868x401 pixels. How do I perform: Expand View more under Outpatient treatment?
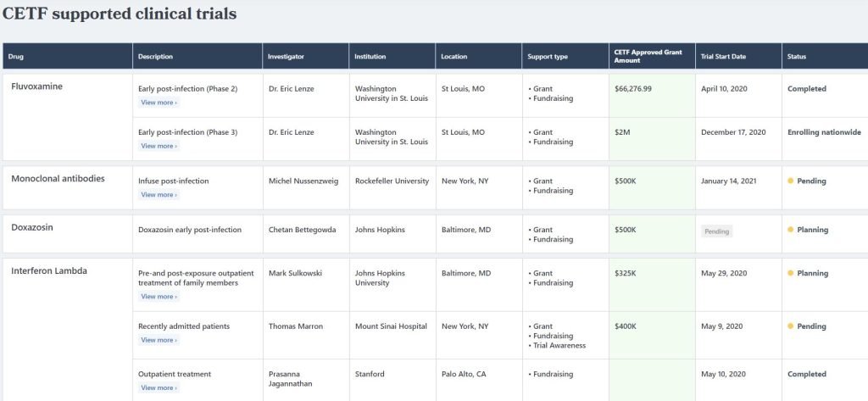[x=159, y=388]
